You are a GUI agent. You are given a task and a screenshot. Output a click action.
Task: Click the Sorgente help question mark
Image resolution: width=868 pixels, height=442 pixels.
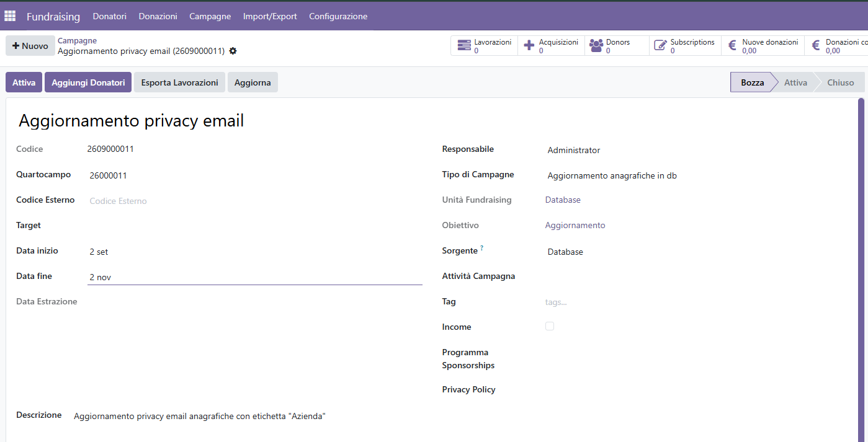[x=481, y=248]
